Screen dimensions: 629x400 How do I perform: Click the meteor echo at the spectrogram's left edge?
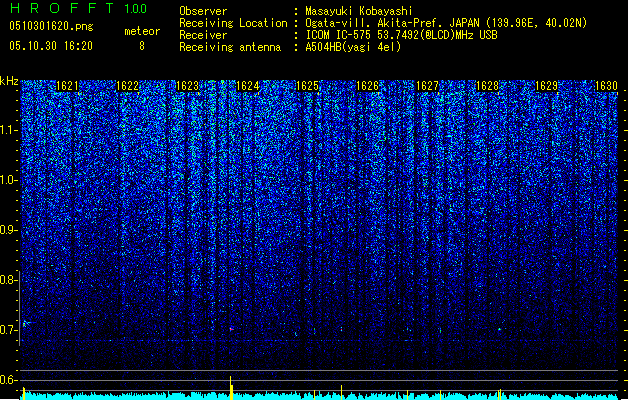coord(26,323)
